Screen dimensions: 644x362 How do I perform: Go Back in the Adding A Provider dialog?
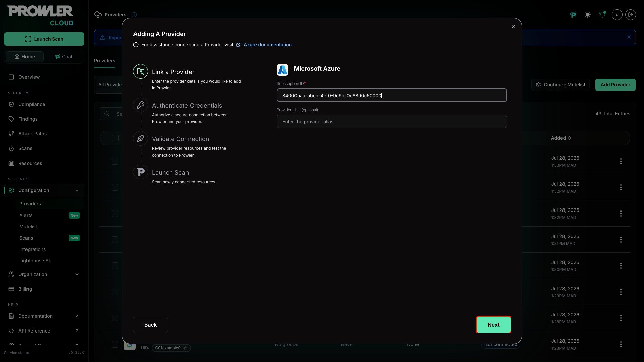pos(151,325)
